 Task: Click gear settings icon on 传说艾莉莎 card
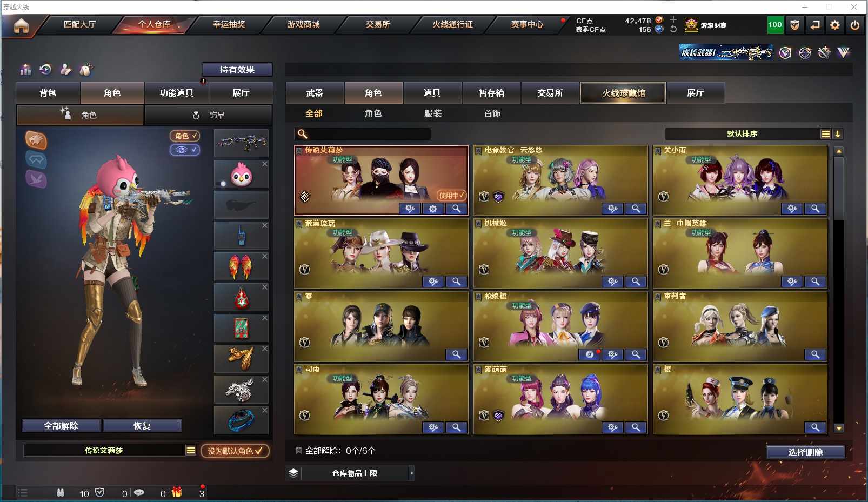(x=433, y=209)
